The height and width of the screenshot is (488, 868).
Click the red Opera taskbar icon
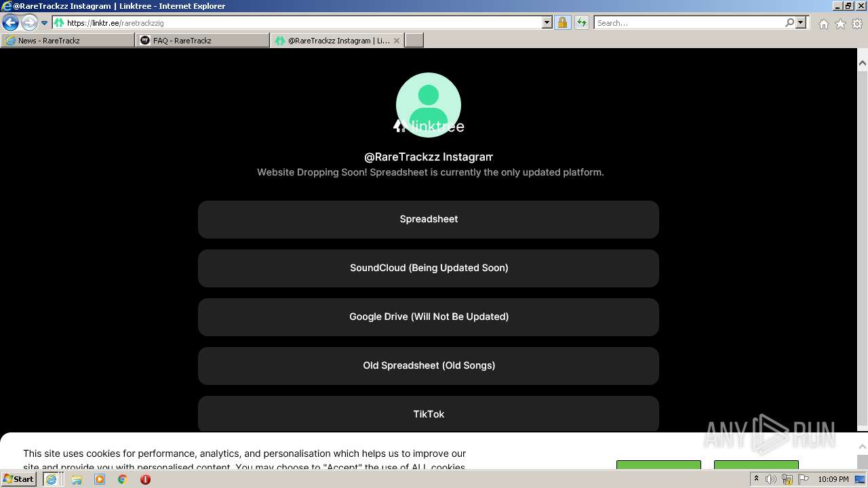[x=145, y=479]
